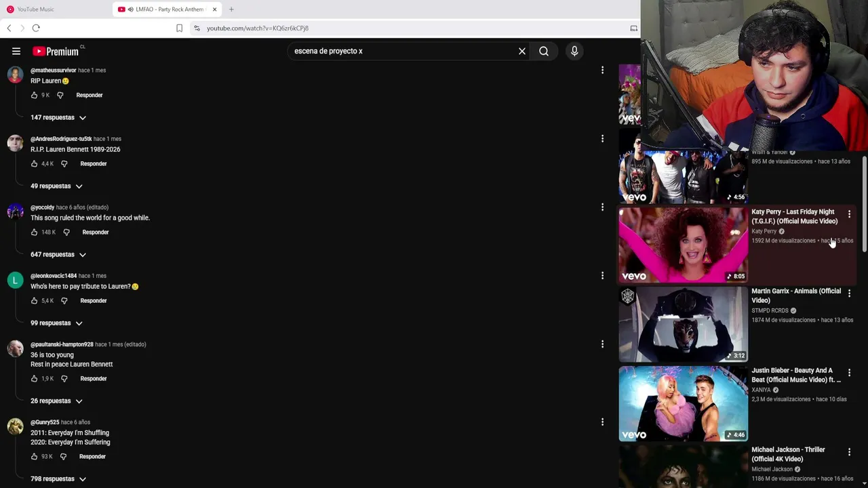Image resolution: width=868 pixels, height=488 pixels.
Task: Expand the 49 respuestas replies
Action: [56, 186]
